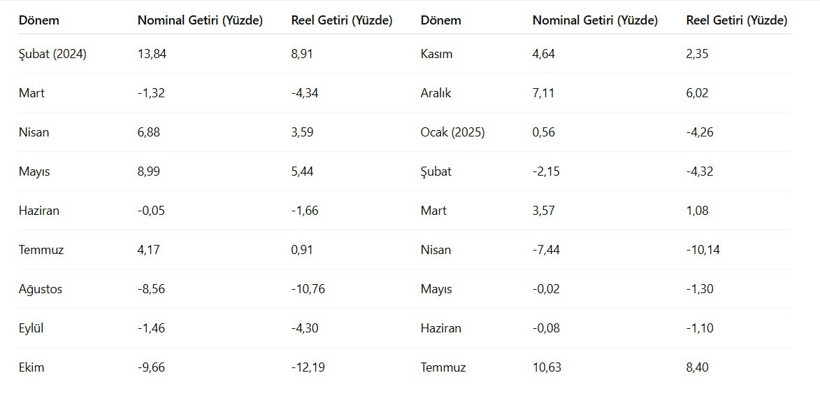Click the Ekim row label
The width and height of the screenshot is (820, 408).
coord(31,367)
